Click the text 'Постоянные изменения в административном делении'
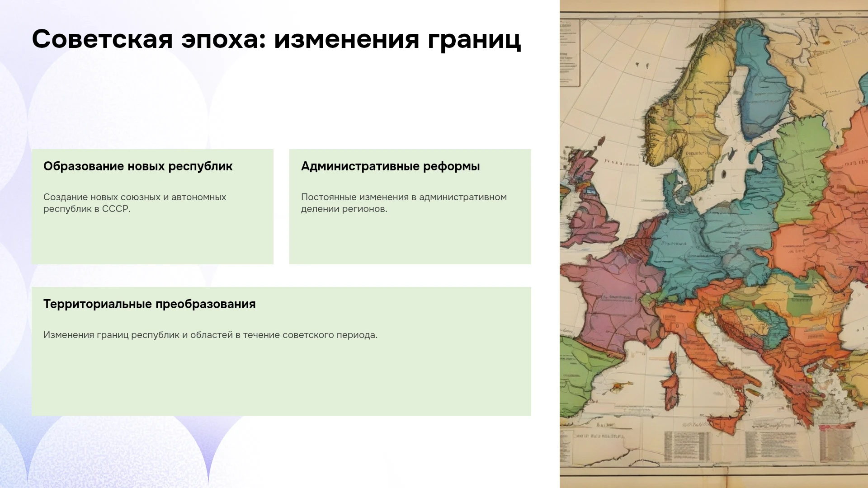868x488 pixels. (x=404, y=203)
